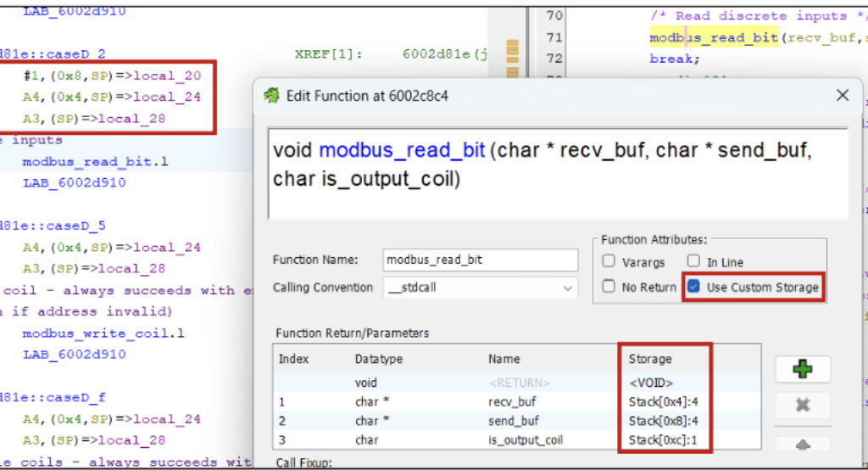Click into the Function Name field
Screen dimensions: 868x470
480,260
